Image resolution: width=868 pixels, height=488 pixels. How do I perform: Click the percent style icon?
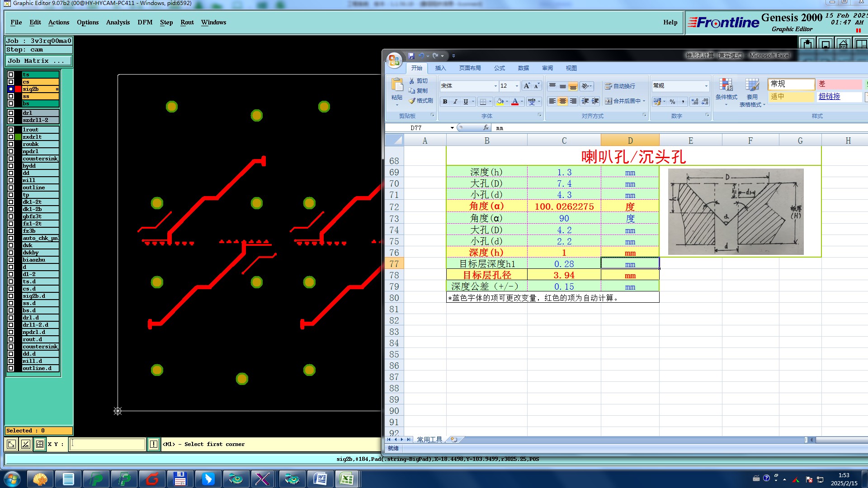pyautogui.click(x=672, y=102)
